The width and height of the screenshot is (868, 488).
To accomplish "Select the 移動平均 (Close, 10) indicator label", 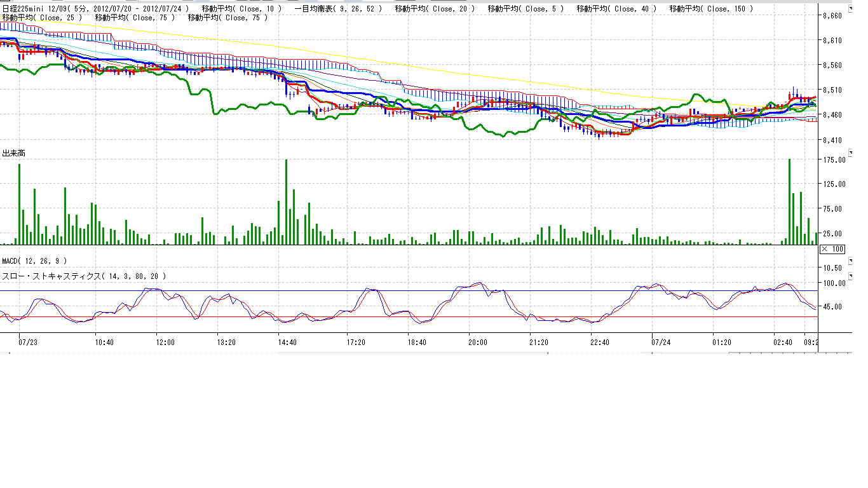I will point(241,9).
